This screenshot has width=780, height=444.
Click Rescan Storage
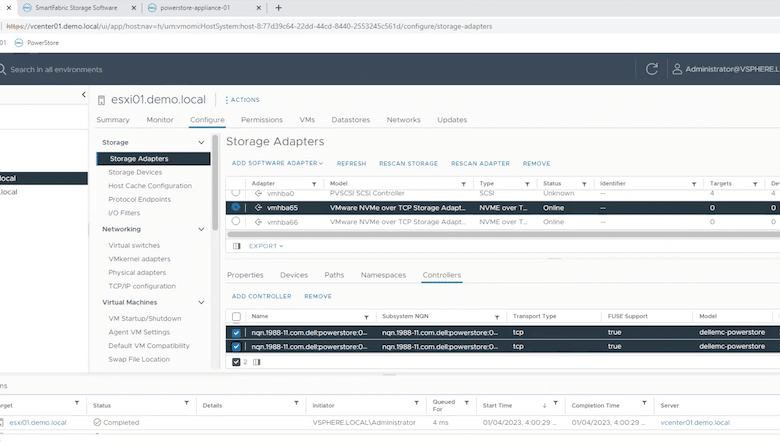tap(408, 164)
